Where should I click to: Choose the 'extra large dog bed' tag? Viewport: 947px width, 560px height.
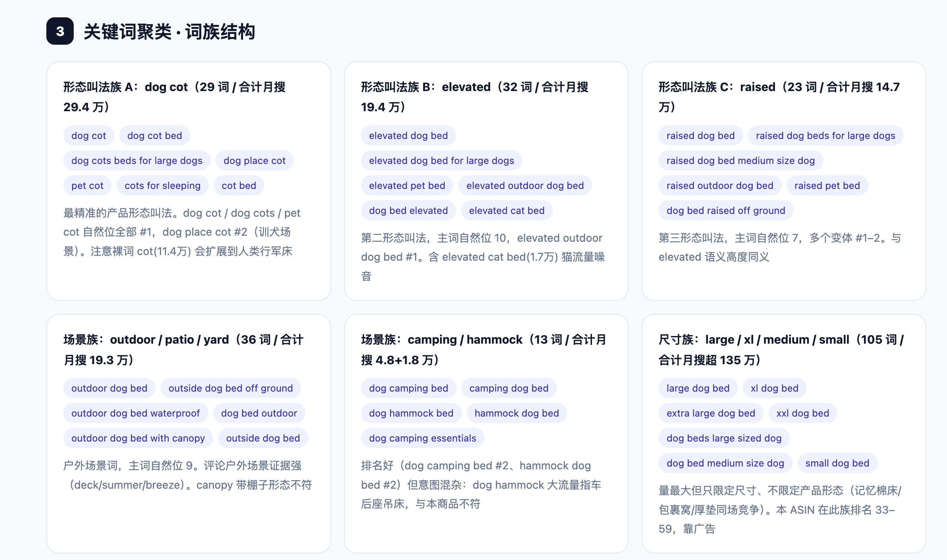coord(711,413)
